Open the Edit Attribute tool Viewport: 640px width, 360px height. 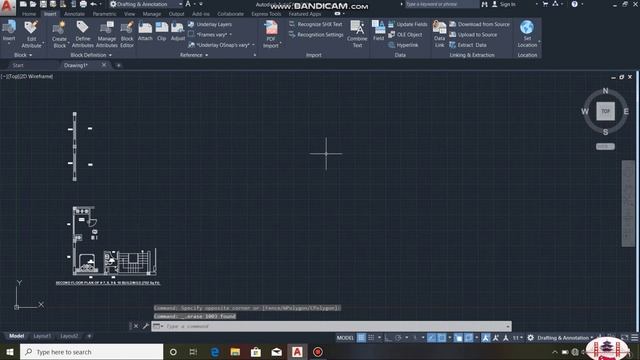click(31, 34)
